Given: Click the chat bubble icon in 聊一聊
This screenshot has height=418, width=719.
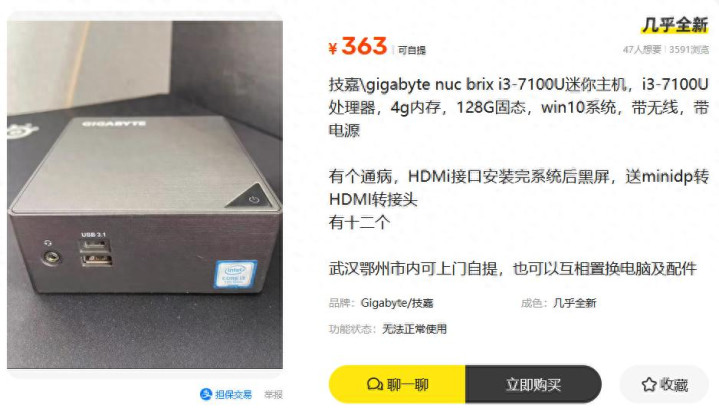Looking at the screenshot, I should 375,384.
